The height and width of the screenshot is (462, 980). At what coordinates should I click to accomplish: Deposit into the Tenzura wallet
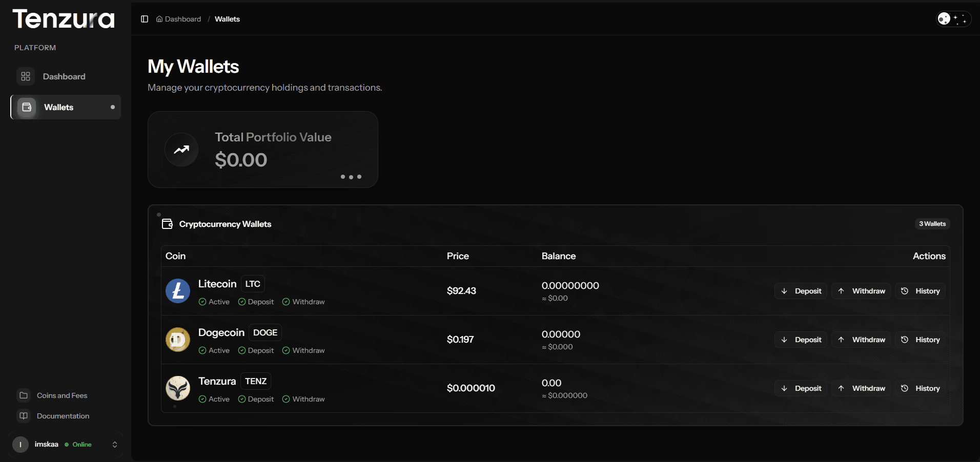pyautogui.click(x=801, y=388)
